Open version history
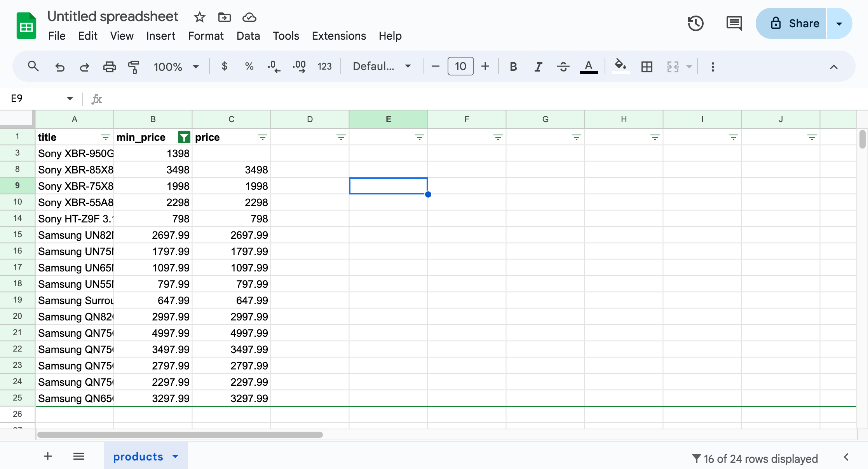The height and width of the screenshot is (469, 868). tap(695, 23)
